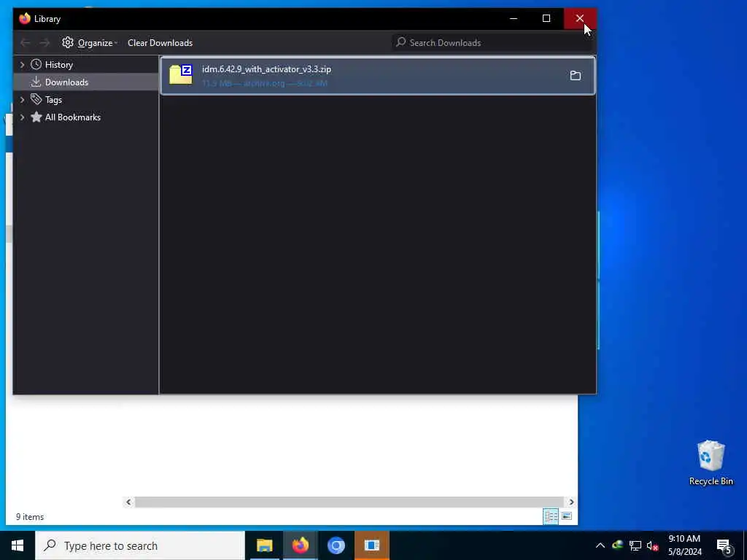Maximize the Library window
This screenshot has width=747, height=560.
(x=546, y=18)
